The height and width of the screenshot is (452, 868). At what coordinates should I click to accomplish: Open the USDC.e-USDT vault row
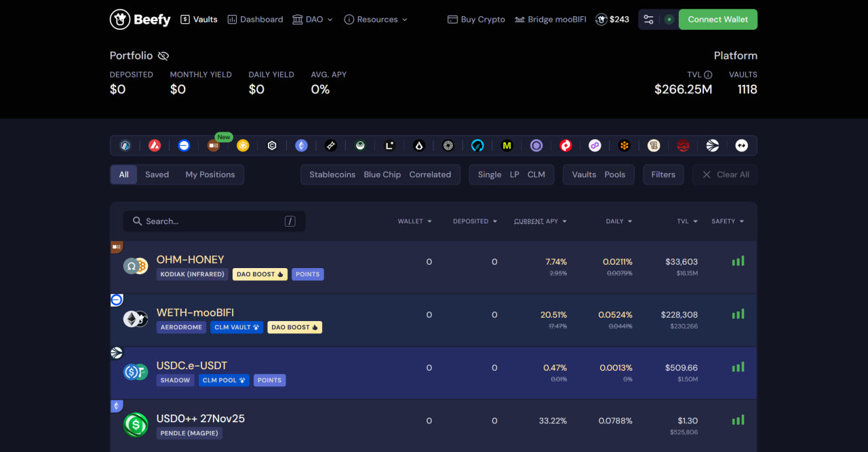[x=433, y=373]
